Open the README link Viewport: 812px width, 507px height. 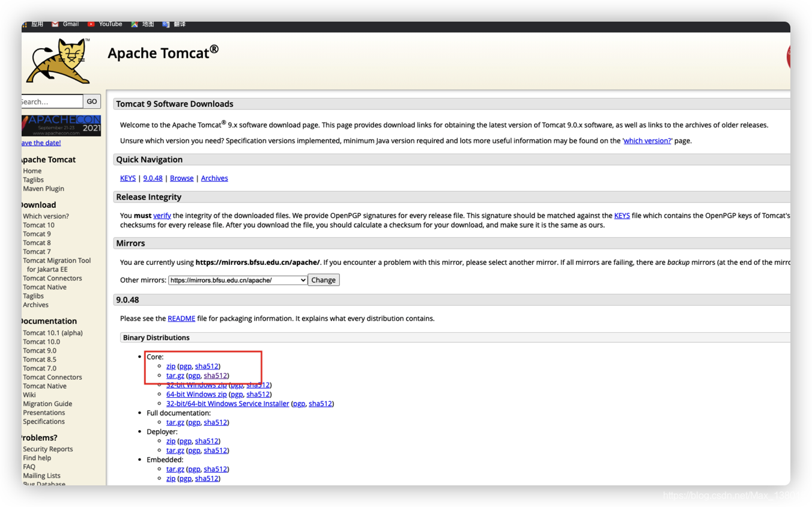[x=181, y=318]
